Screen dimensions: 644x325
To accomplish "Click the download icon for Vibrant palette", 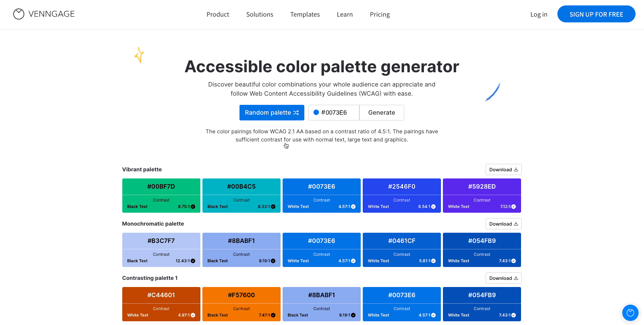I will [516, 169].
